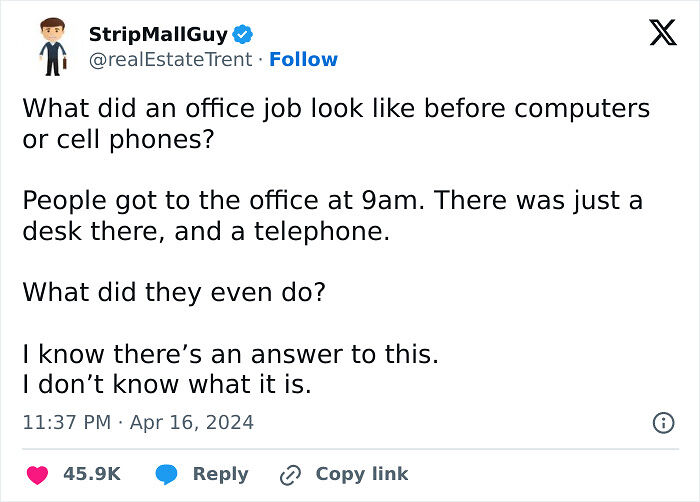Click the Reply label
Viewport: 700px width, 502px height.
[x=220, y=474]
